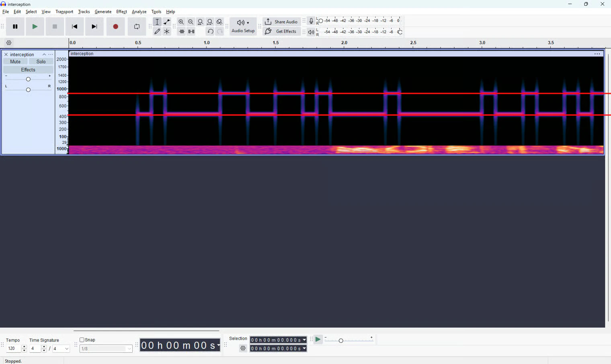Fit selection to width zoom icon
The width and height of the screenshot is (611, 364).
coord(201,22)
